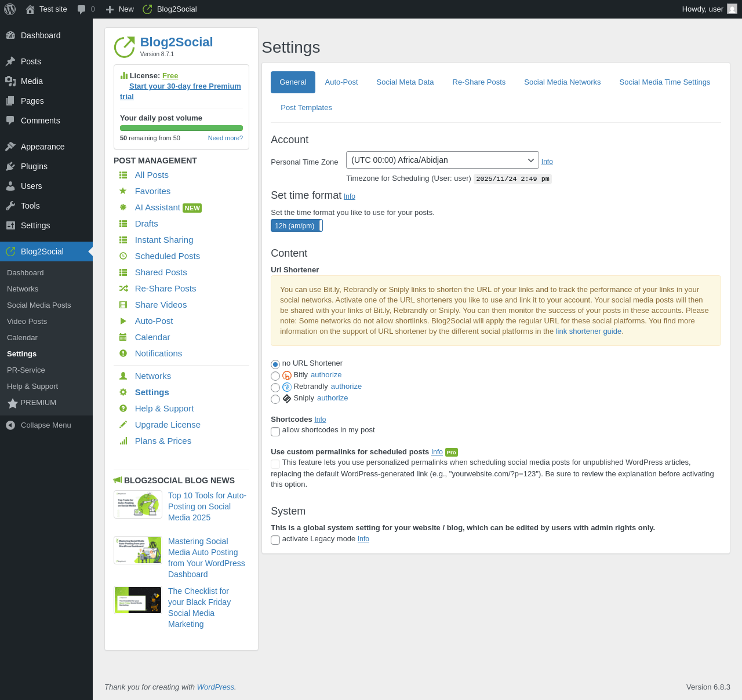This screenshot has height=700, width=742.
Task: Open the Black Friday Checklist article thumbnail
Action: pos(138,600)
